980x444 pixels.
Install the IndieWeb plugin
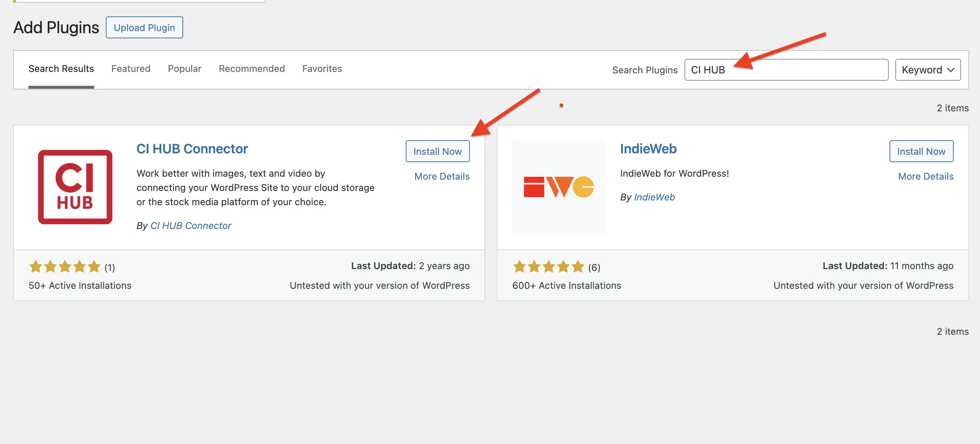(x=921, y=151)
